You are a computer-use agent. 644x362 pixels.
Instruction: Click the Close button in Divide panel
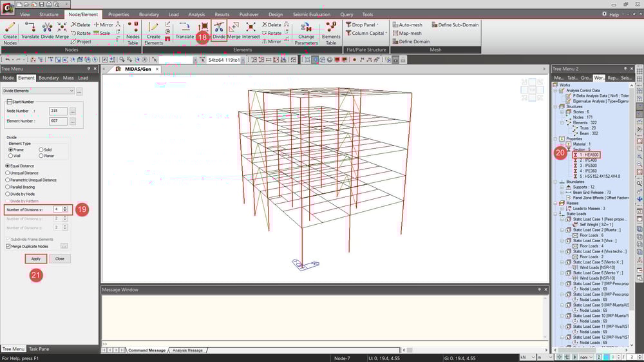[59, 259]
